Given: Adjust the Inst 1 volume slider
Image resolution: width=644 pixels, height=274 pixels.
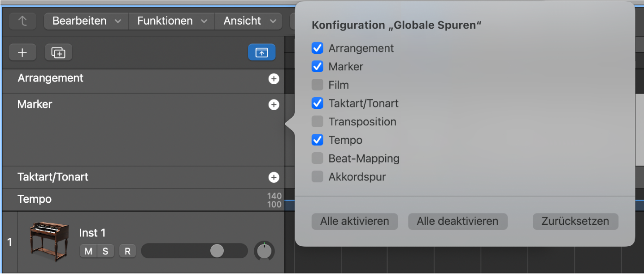Looking at the screenshot, I should click(x=217, y=251).
